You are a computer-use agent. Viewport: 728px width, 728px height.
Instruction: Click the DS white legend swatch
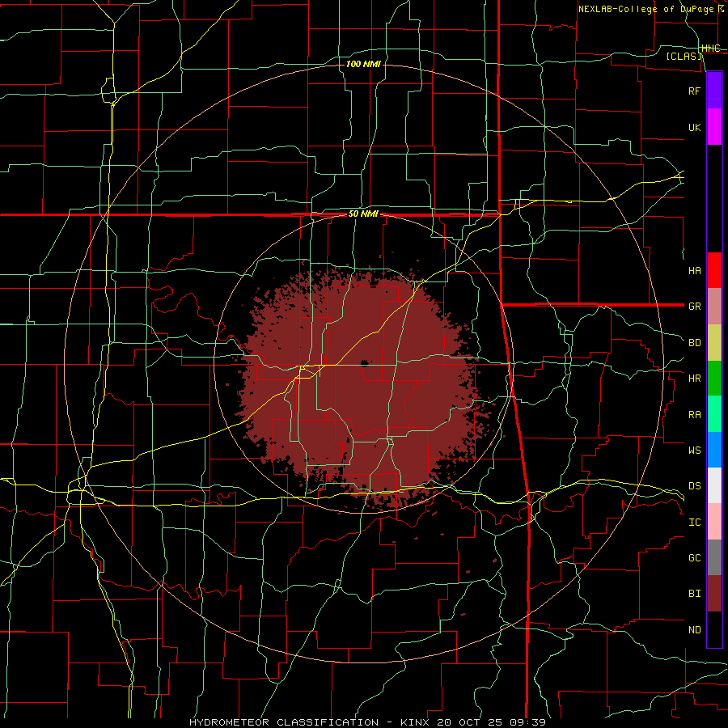[714, 485]
